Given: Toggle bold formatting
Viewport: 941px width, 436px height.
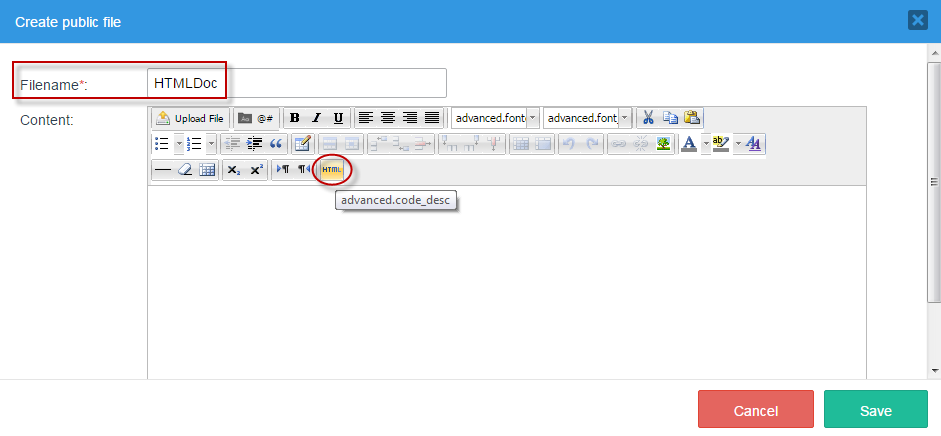Looking at the screenshot, I should pos(295,118).
